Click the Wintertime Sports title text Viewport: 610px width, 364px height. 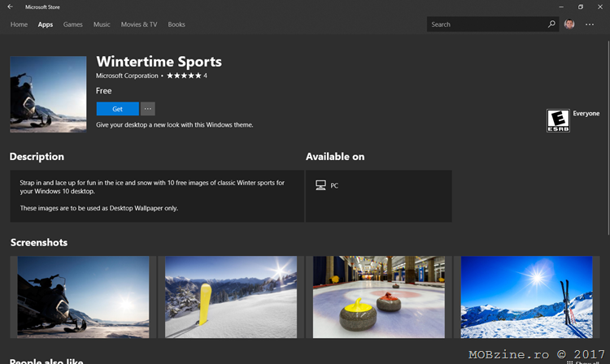point(159,62)
